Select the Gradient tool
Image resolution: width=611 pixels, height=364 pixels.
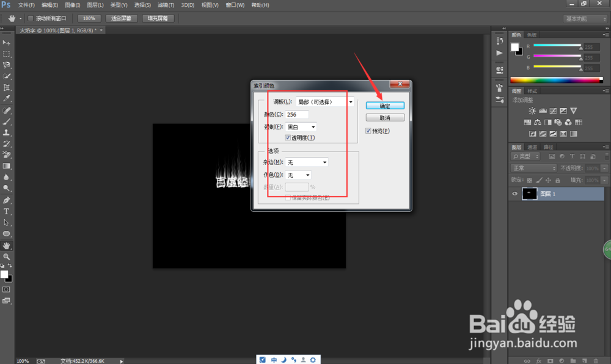[7, 166]
